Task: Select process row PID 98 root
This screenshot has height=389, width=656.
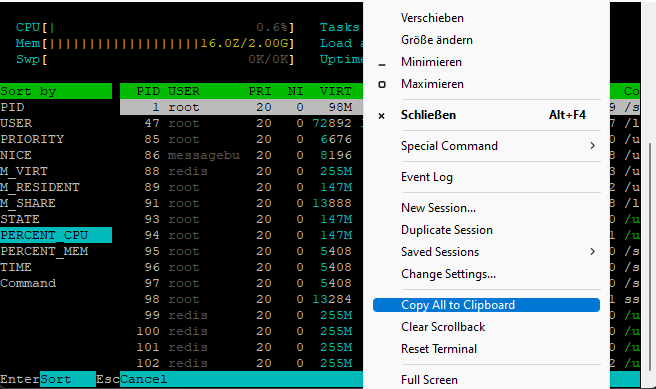Action: 241,299
